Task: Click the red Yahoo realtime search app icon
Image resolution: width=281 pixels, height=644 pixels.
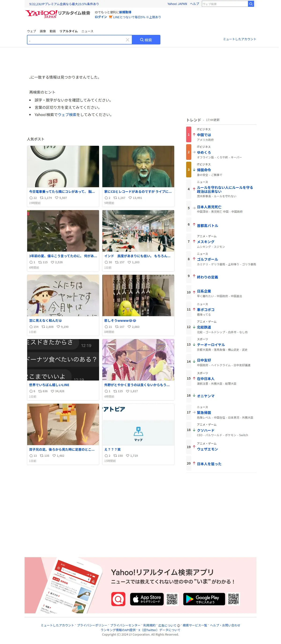Action: click(118, 599)
